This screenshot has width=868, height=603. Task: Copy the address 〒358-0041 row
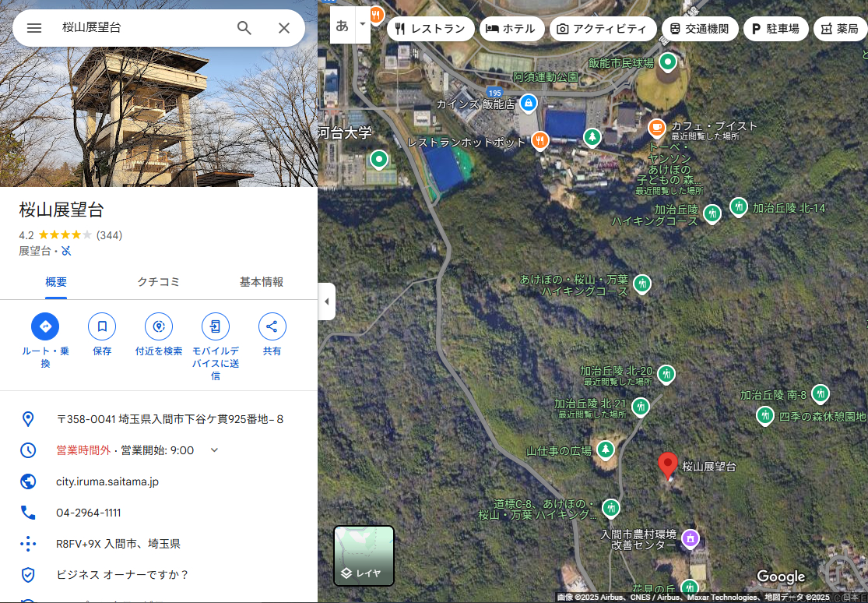(159, 419)
